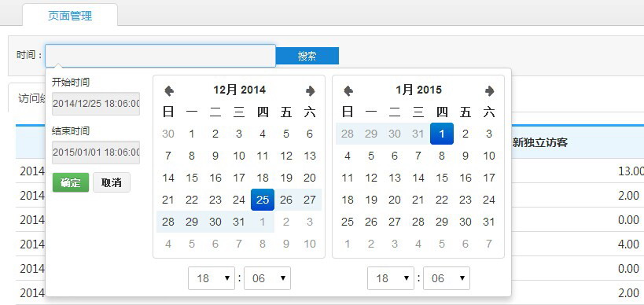Select greyed November 30 in December calendar
Image resolution: width=644 pixels, height=305 pixels.
pos(168,134)
